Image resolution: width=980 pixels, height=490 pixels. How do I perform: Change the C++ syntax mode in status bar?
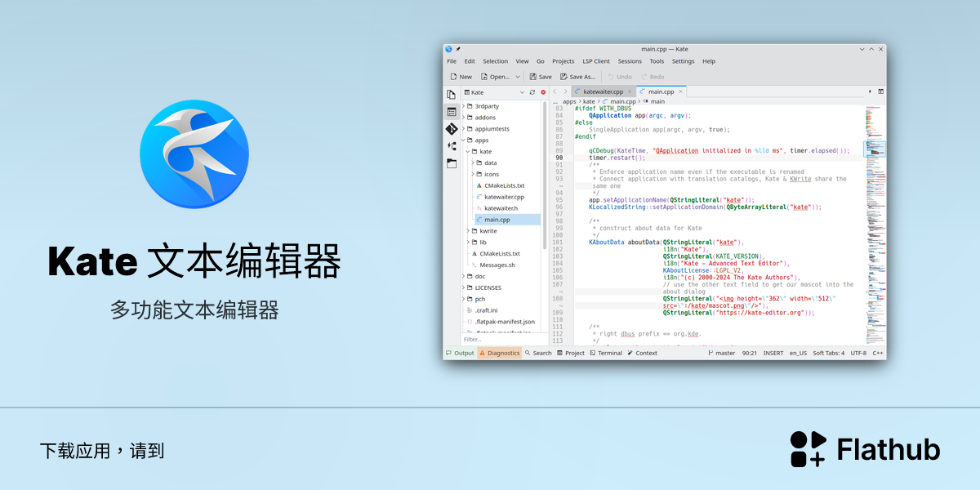[878, 353]
